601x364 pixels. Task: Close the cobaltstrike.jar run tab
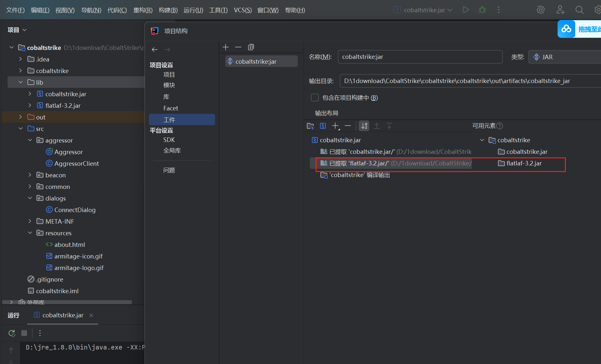coord(91,315)
